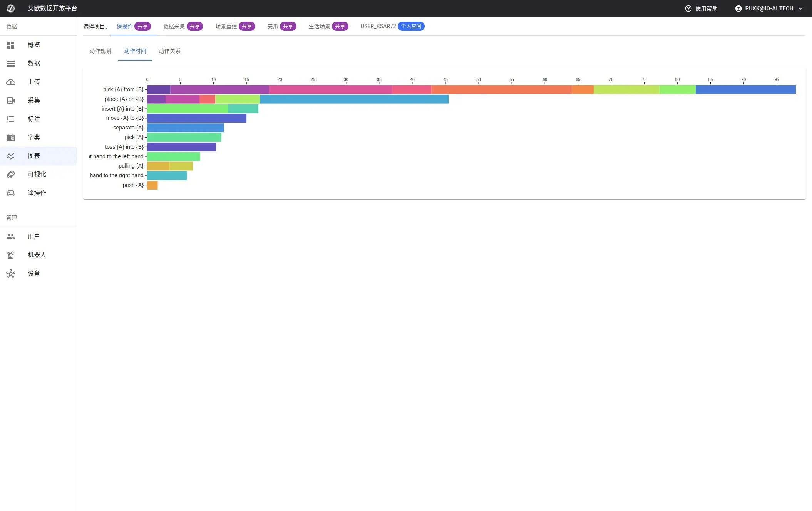The width and height of the screenshot is (812, 511).
Task: Open the 遥操作 gamepad icon in sidebar
Action: [x=11, y=193]
